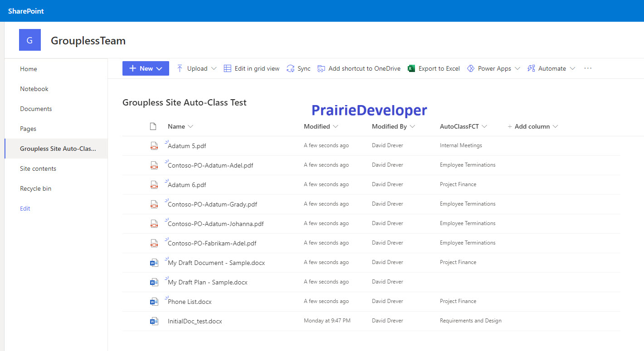Image resolution: width=644 pixels, height=351 pixels.
Task: Open Contoso-PO-Fabrikam-Adel.pdf file
Action: (x=212, y=243)
